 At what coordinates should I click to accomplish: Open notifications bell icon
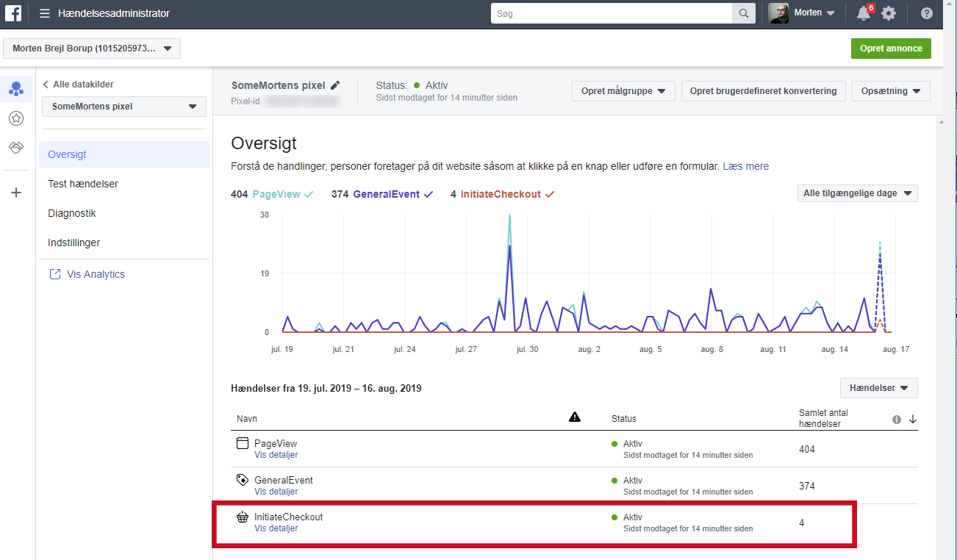coord(864,13)
